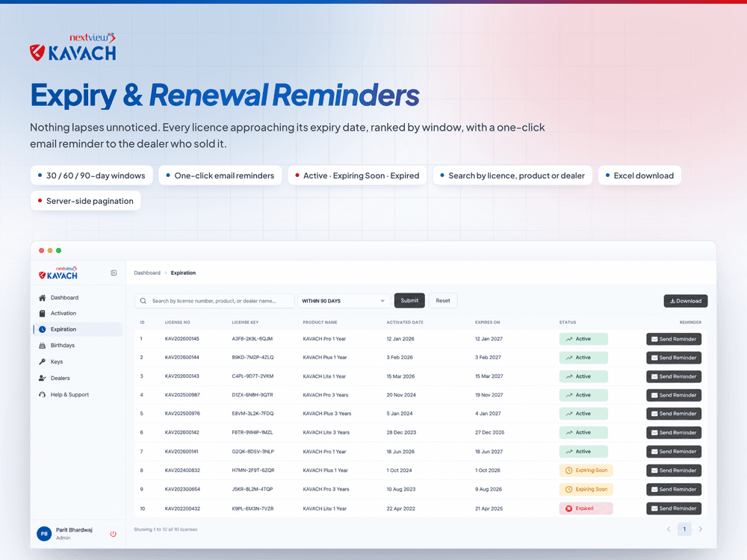The height and width of the screenshot is (560, 747).
Task: Click Expiring Soon badge for KAV202400832
Action: pyautogui.click(x=586, y=470)
